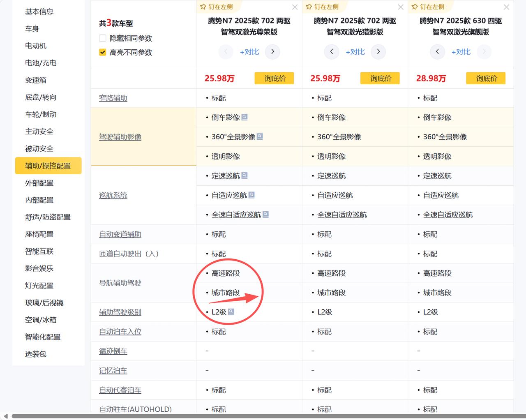526x420 pixels.
Task: Open 选装包 in the sidebar
Action: 36,354
